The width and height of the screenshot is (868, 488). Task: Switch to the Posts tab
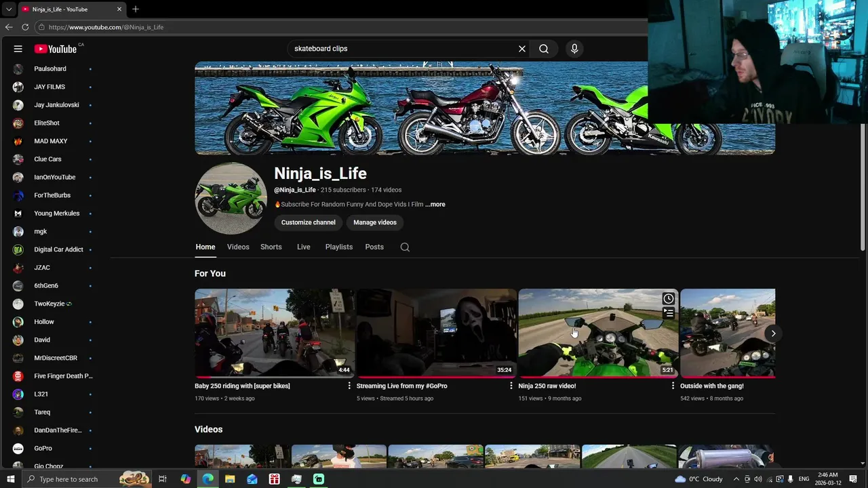374,247
